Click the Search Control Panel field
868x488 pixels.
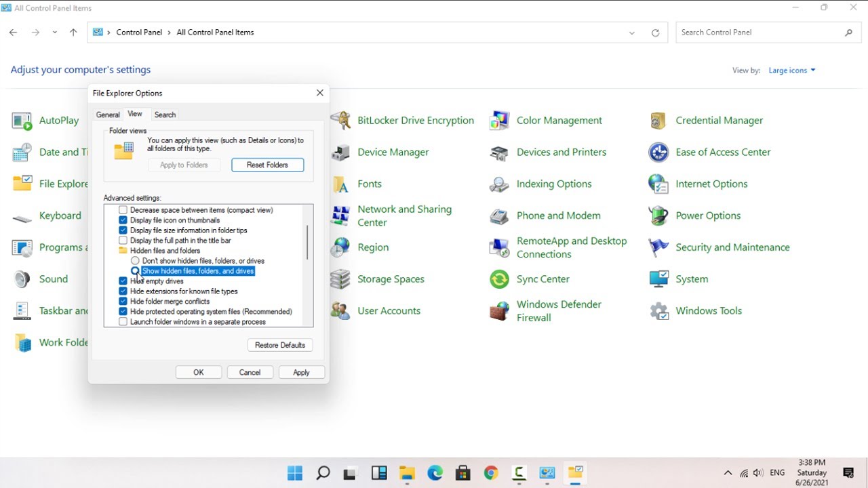pyautogui.click(x=759, y=33)
